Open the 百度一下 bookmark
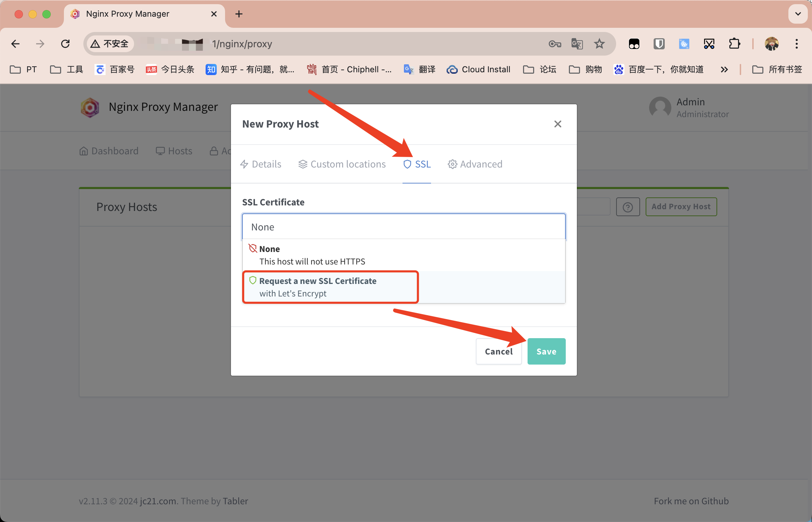 pyautogui.click(x=659, y=70)
